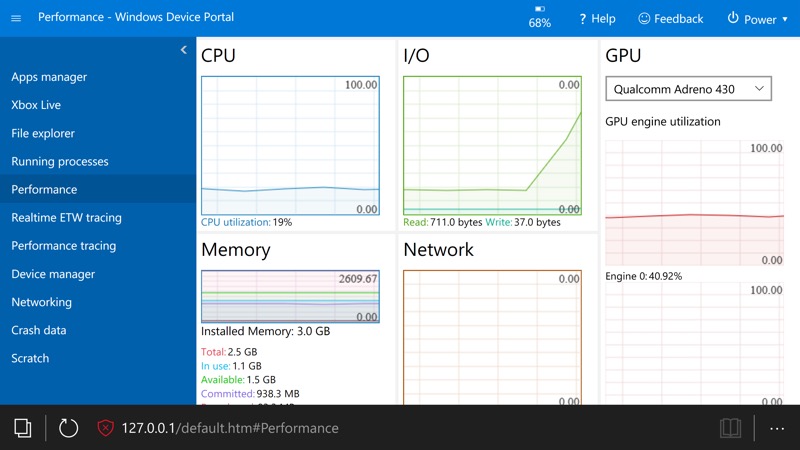Click the 'GPU' section heading

click(x=623, y=55)
